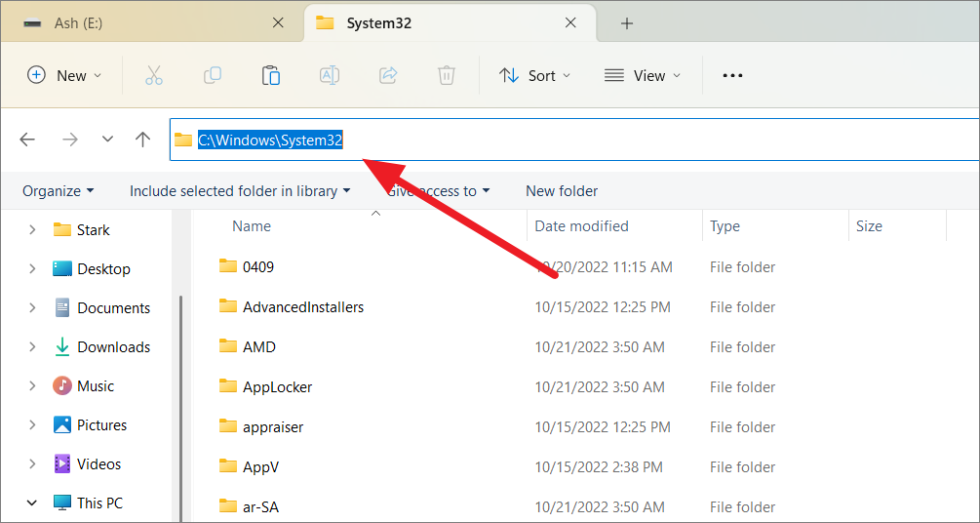Click the Rename icon in toolbar
Image resolution: width=980 pixels, height=523 pixels.
pyautogui.click(x=330, y=76)
